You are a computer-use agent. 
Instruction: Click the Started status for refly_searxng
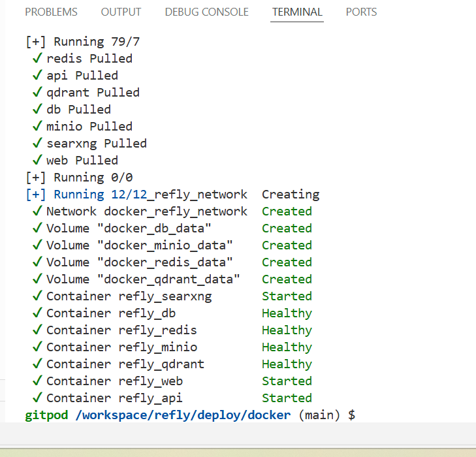tap(287, 296)
